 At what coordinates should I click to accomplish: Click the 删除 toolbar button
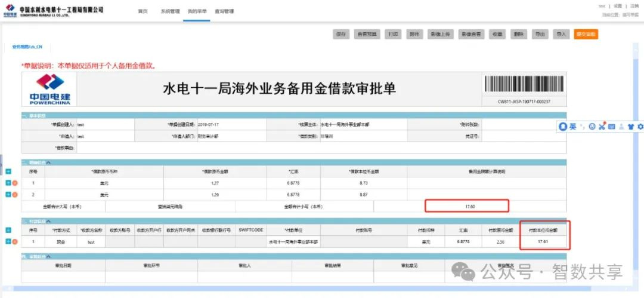point(519,34)
